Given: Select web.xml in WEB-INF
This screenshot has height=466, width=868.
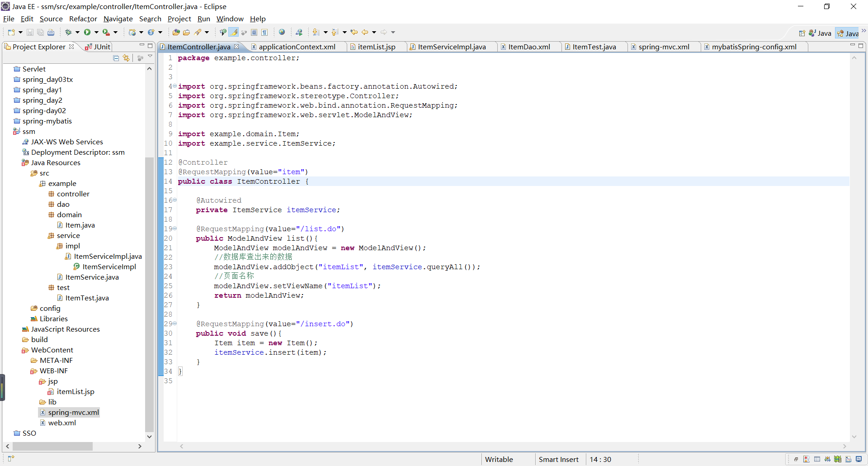Looking at the screenshot, I should (62, 423).
